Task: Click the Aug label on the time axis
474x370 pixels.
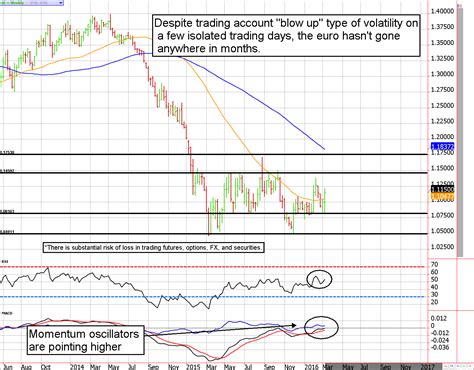Action: pyautogui.click(x=26, y=367)
